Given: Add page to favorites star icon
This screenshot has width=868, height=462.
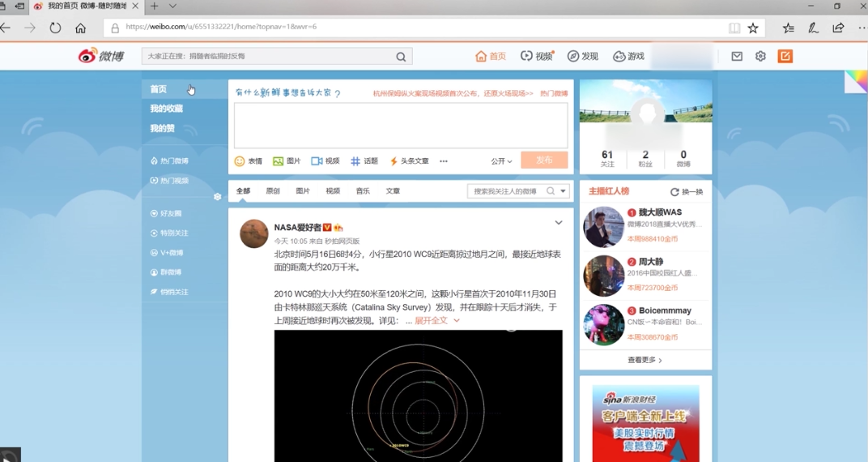Looking at the screenshot, I should pyautogui.click(x=753, y=28).
